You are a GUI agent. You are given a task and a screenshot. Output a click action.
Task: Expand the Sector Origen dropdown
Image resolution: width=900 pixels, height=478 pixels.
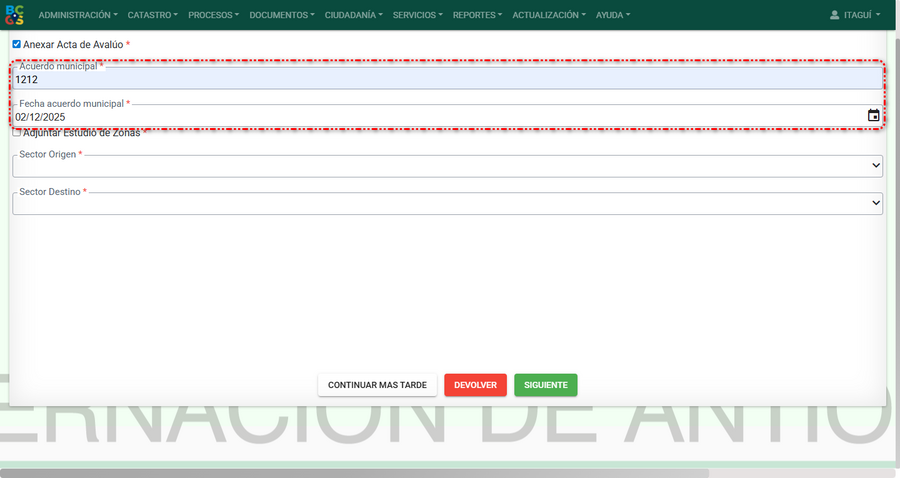tap(447, 166)
